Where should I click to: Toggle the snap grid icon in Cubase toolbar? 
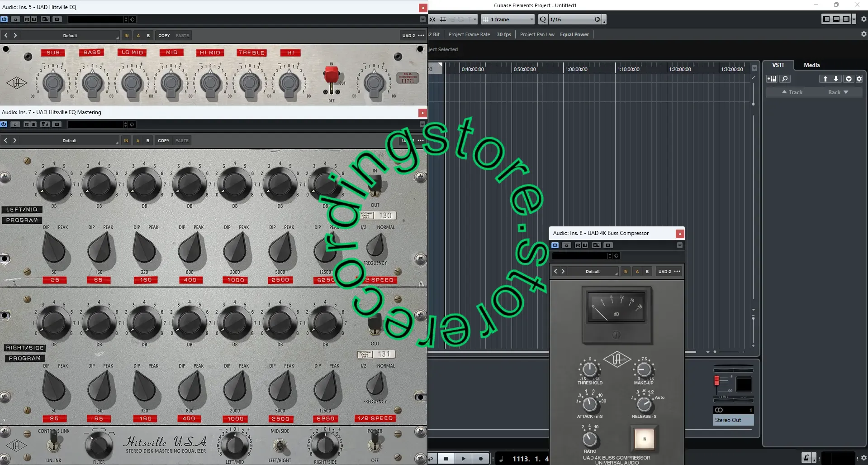click(443, 19)
